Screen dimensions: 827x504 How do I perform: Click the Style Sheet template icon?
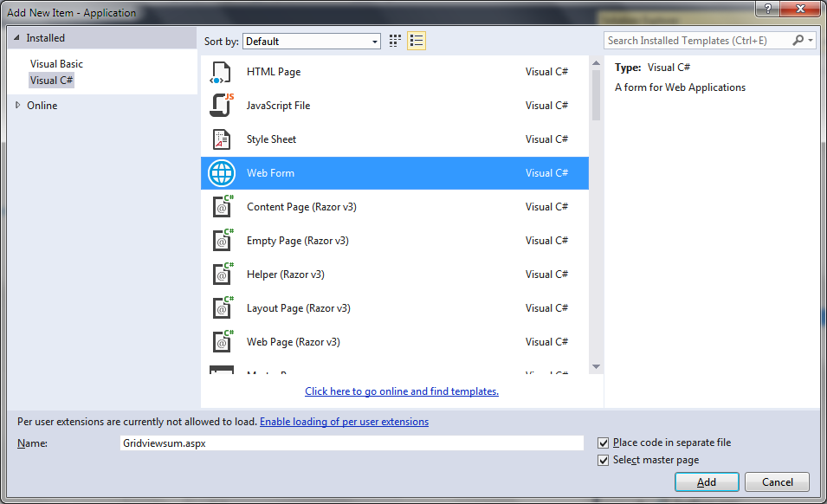(222, 139)
